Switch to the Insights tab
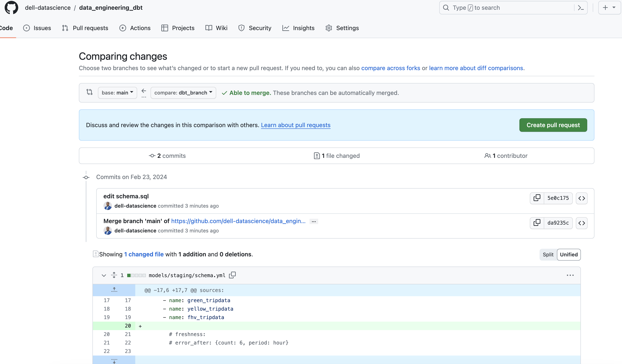 click(x=298, y=28)
